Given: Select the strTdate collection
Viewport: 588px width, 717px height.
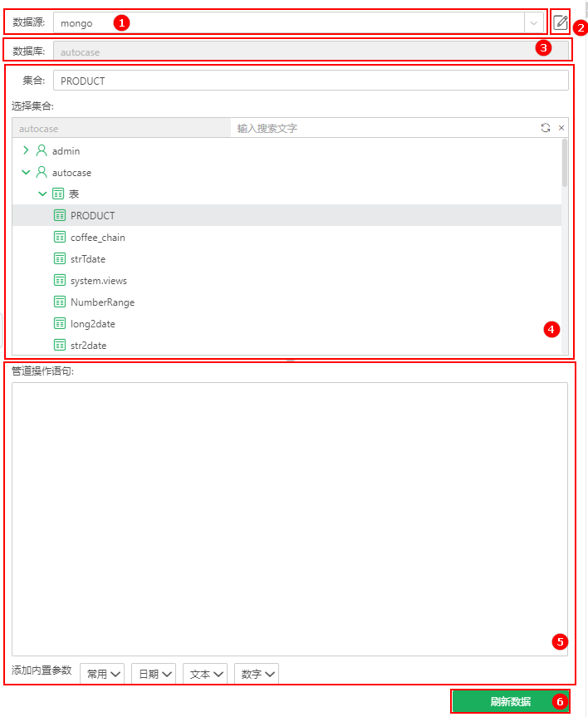Looking at the screenshot, I should click(88, 259).
